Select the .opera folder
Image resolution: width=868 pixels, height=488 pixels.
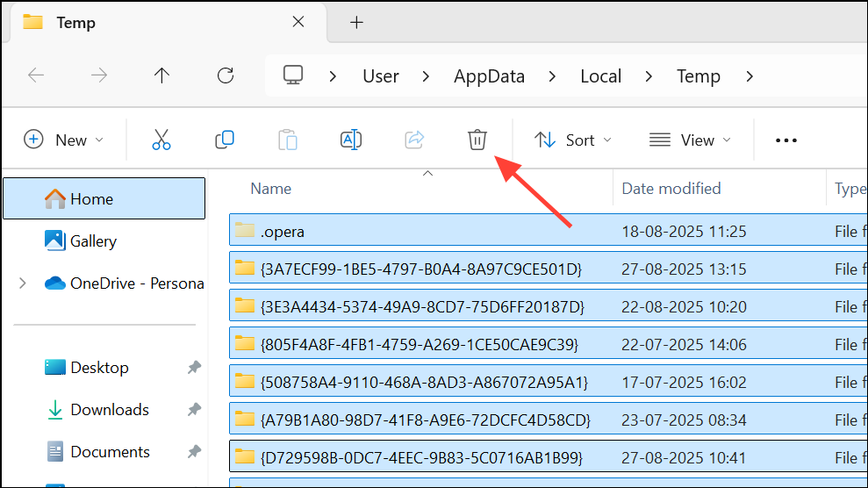click(x=282, y=232)
